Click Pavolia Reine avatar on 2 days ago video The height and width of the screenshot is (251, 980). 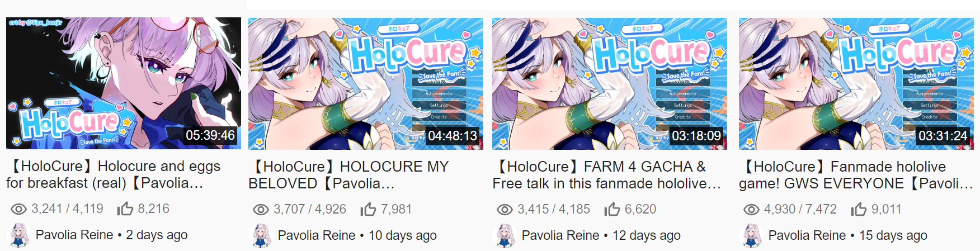[18, 235]
